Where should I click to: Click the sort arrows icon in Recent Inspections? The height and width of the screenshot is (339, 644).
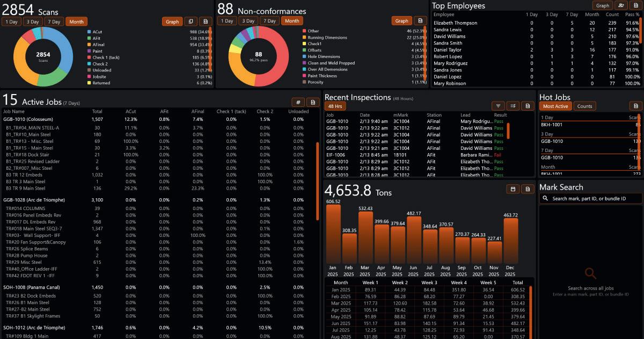tap(513, 106)
